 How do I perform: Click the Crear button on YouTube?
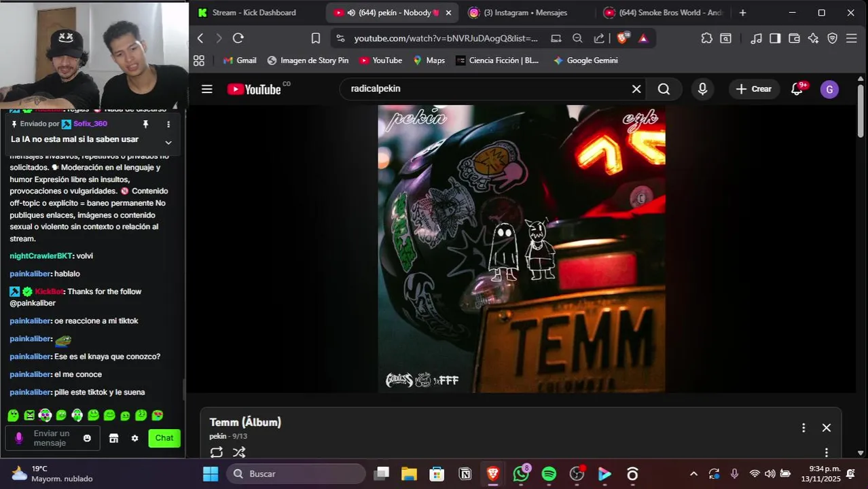(x=754, y=89)
